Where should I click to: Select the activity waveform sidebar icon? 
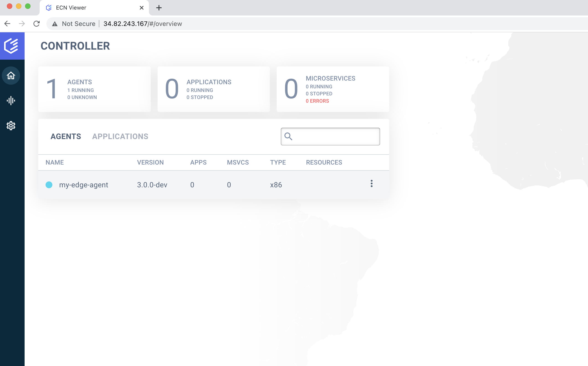pyautogui.click(x=11, y=101)
